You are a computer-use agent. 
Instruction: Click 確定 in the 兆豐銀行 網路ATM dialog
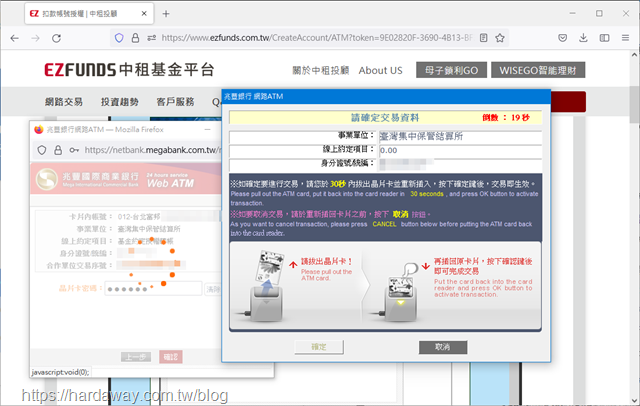319,347
